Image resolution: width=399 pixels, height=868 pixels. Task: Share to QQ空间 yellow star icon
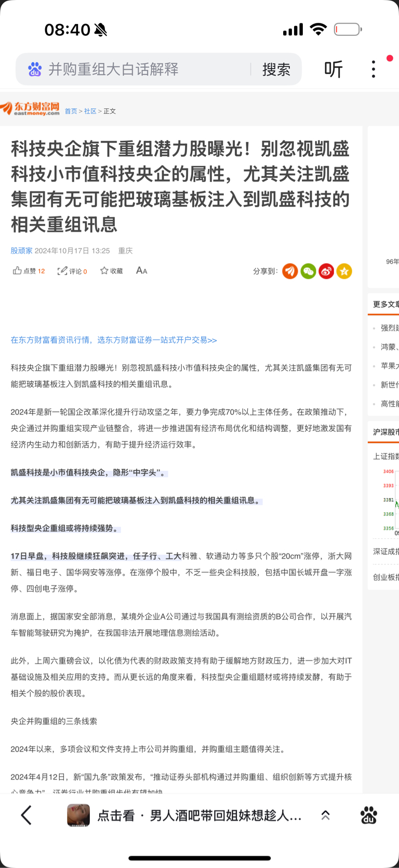(344, 271)
